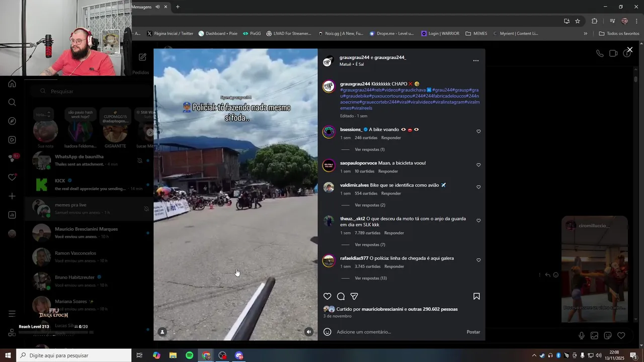The width and height of the screenshot is (644, 362).
Task: Expand the 13 replies under rafaeldias977
Action: pyautogui.click(x=371, y=278)
